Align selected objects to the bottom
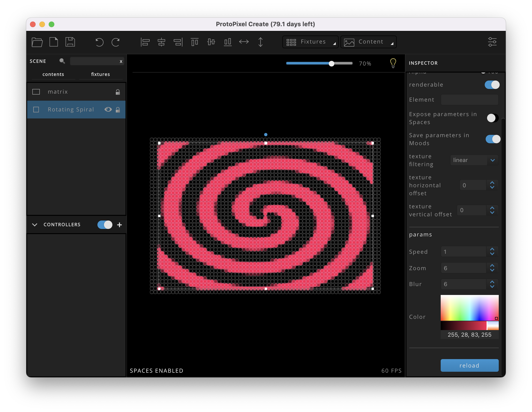Viewport: 532px width, 412px height. [228, 42]
